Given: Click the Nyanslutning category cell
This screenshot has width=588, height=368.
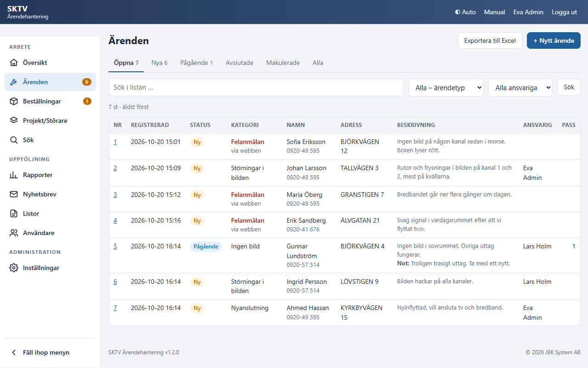Looking at the screenshot, I should 250,308.
